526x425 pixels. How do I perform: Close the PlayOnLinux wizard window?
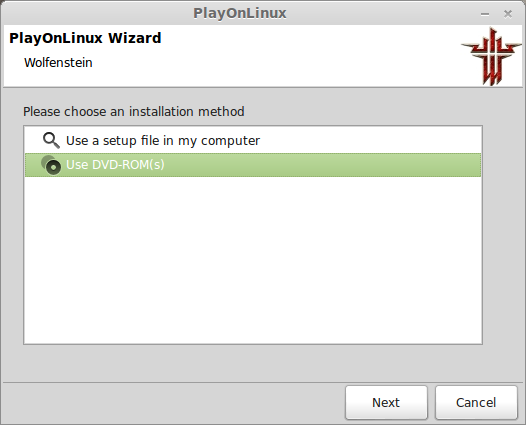coord(508,14)
